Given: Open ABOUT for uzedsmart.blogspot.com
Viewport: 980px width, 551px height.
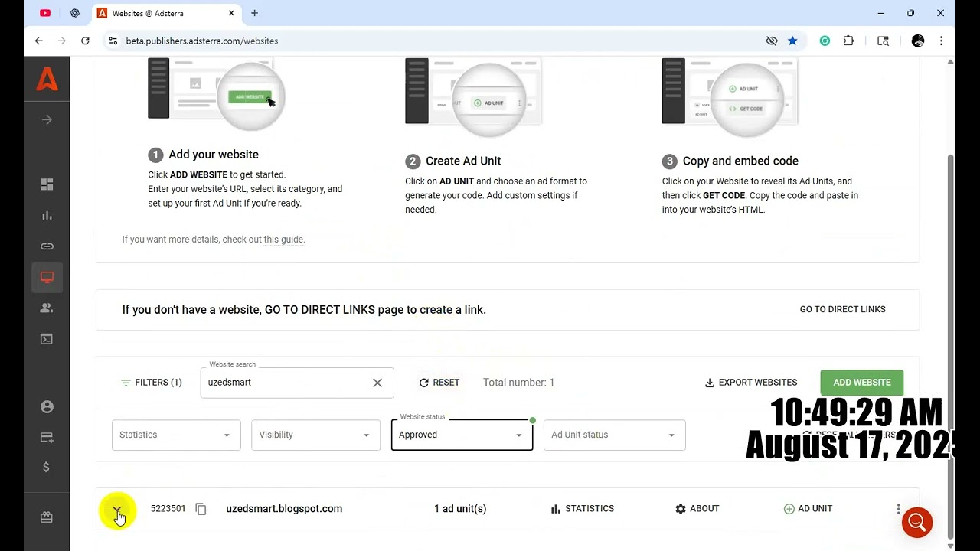Looking at the screenshot, I should [697, 509].
